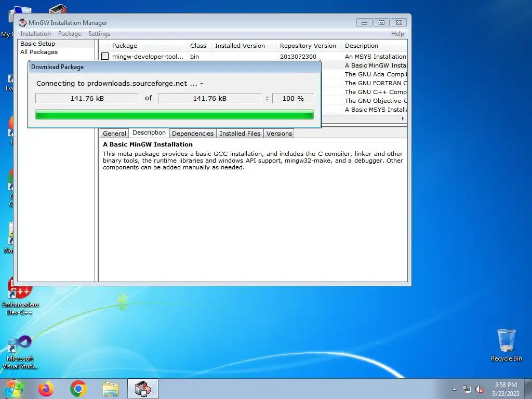Click 'The GNU C++ Comp' description row
This screenshot has width=532, height=399.
(376, 92)
